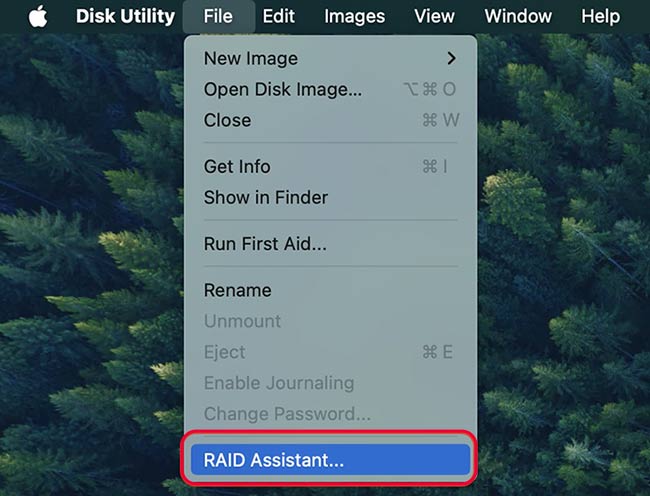Open the Images menu

(x=354, y=16)
